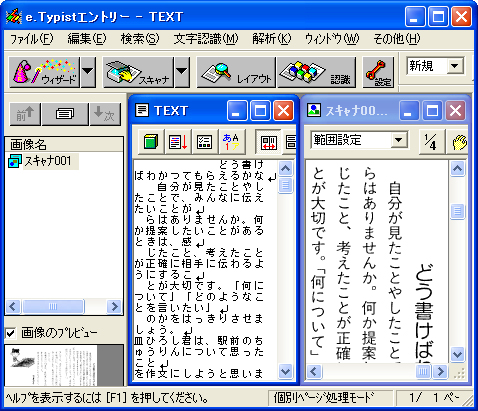Viewport: 478px width, 411px height.
Task: Click the あA1ア character type icon
Action: click(231, 141)
